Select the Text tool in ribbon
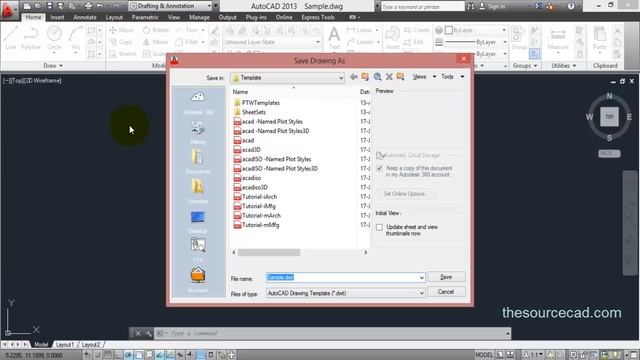Image resolution: width=640 pixels, height=360 pixels. [334, 38]
